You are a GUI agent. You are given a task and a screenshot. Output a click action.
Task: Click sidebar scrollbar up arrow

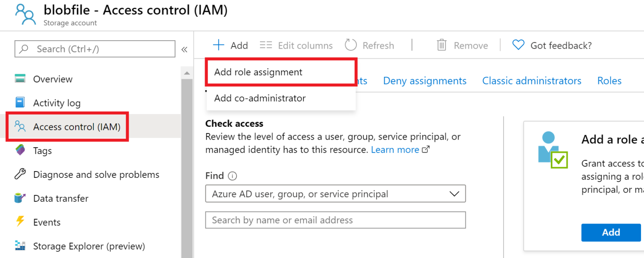pyautogui.click(x=187, y=73)
